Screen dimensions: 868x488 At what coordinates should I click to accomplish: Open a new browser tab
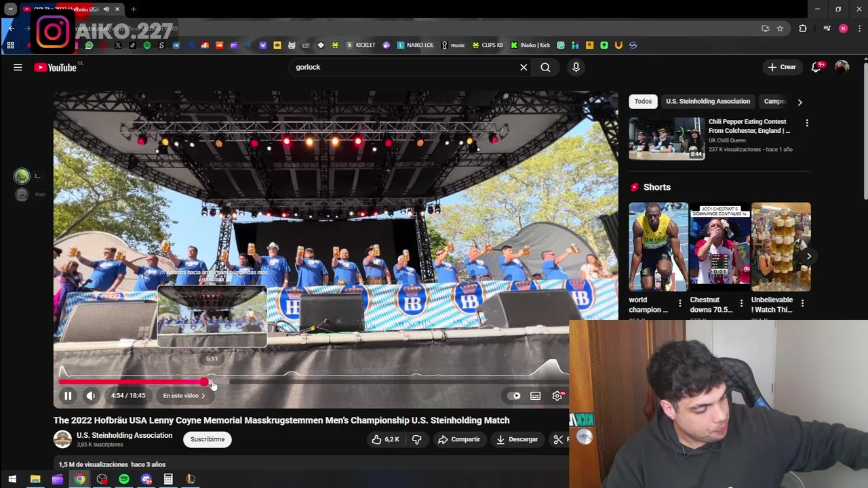pos(134,9)
